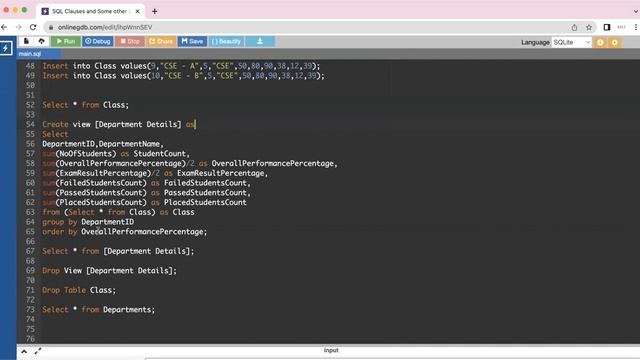Viewport: 640px width, 360px height.
Task: Click the sum(PassedStudentsCount) line
Action: [147, 193]
